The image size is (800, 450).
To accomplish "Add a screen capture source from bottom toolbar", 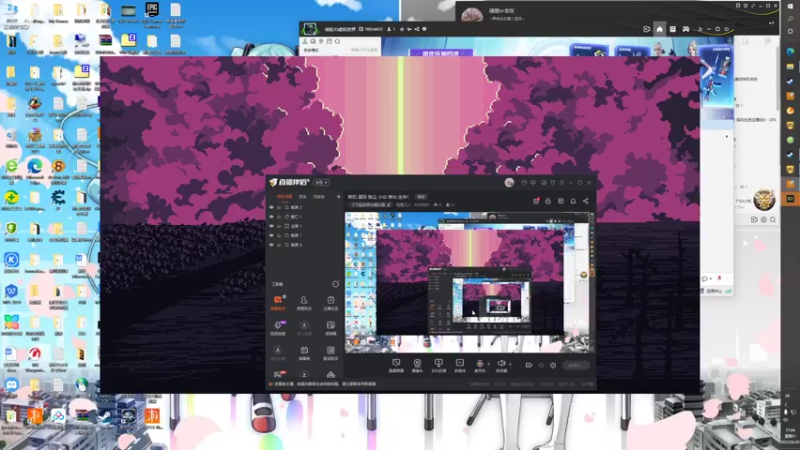I will [396, 365].
